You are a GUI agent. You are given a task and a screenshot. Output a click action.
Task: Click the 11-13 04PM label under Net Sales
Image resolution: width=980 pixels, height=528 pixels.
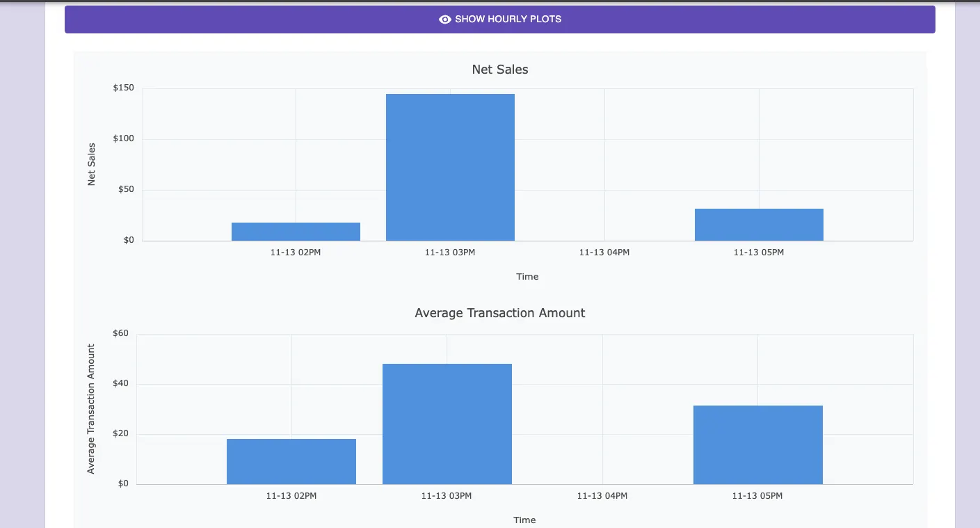[604, 253]
